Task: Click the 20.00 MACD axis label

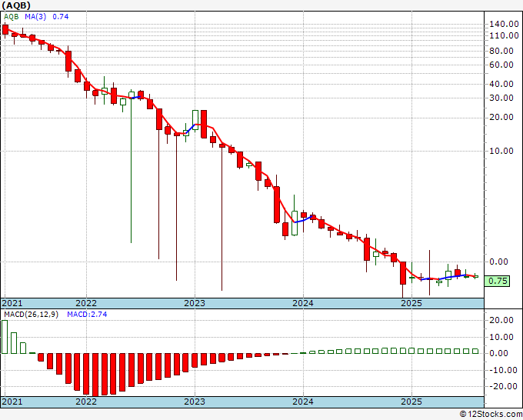Action: coord(501,320)
